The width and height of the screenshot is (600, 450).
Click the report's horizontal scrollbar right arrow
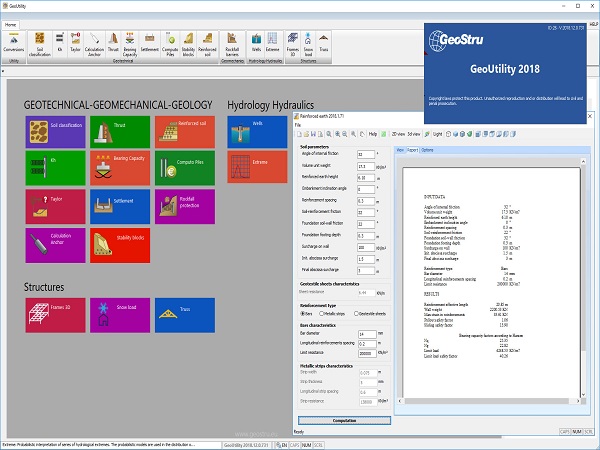click(x=578, y=401)
